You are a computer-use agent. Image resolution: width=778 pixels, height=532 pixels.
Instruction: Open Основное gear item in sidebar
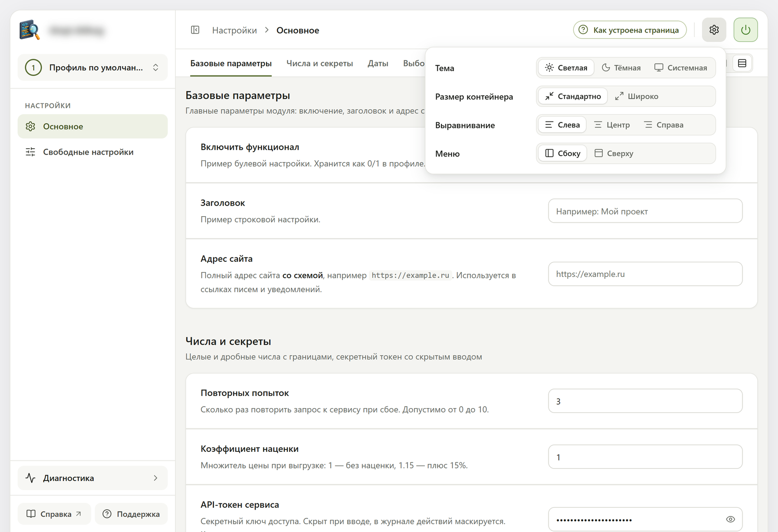[93, 126]
